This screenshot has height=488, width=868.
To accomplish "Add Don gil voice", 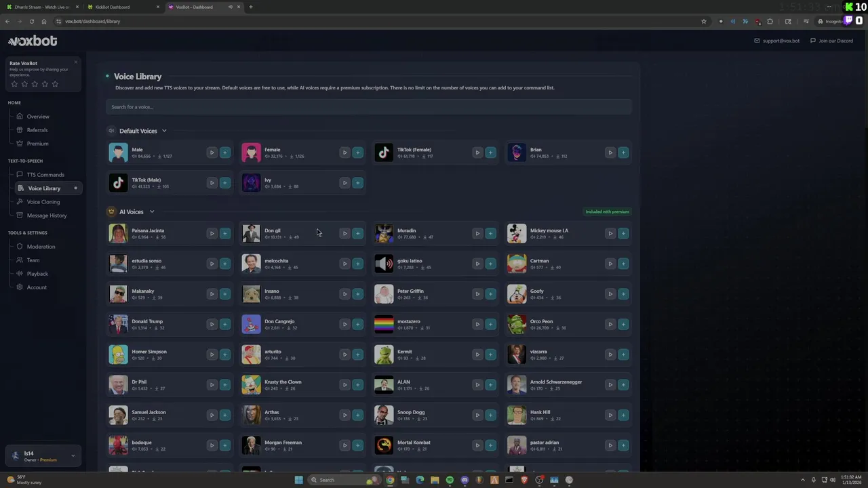I will 357,233.
